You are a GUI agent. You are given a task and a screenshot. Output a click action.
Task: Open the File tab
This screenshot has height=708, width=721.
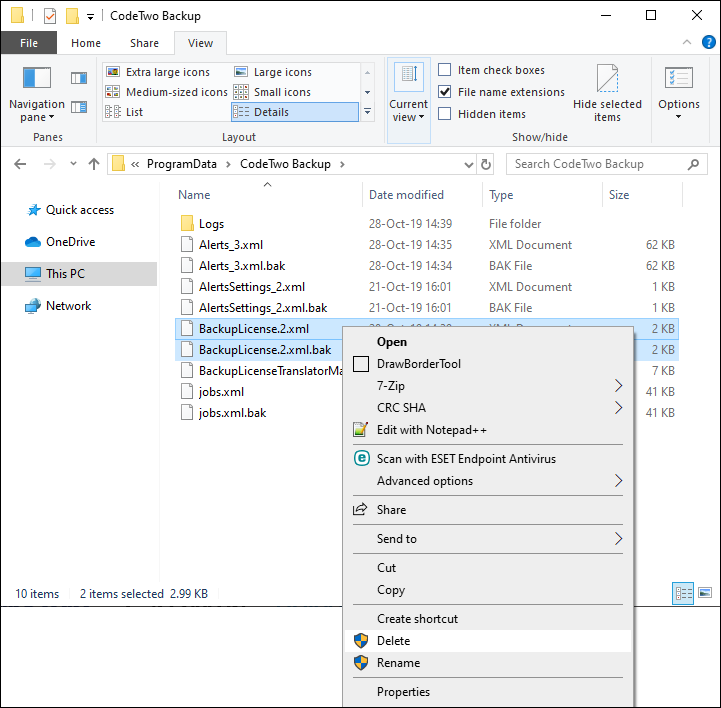point(29,43)
